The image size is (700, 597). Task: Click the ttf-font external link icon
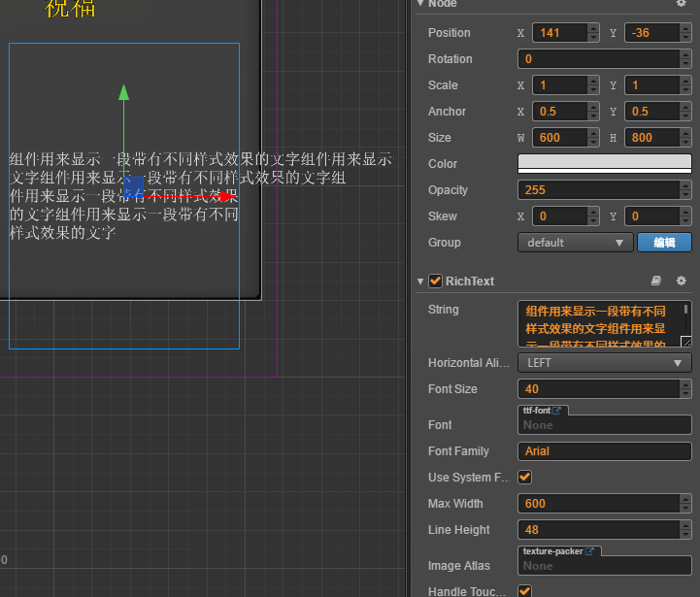click(x=557, y=411)
